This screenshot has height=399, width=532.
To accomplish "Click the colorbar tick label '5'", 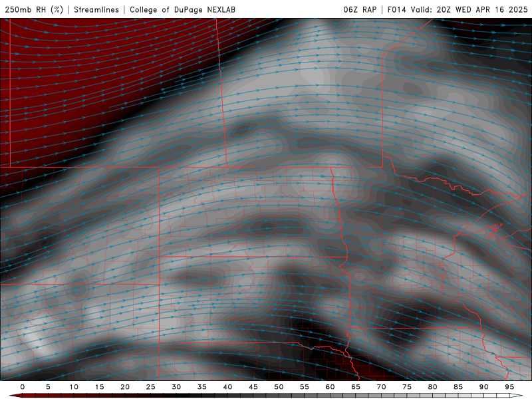I will (x=48, y=387).
